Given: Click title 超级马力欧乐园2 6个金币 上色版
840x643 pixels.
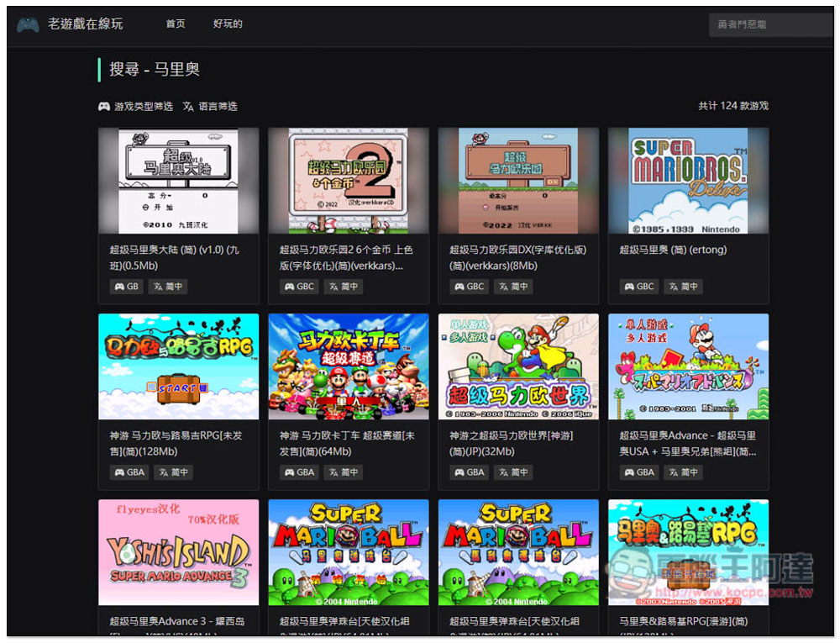Looking at the screenshot, I should [x=346, y=257].
